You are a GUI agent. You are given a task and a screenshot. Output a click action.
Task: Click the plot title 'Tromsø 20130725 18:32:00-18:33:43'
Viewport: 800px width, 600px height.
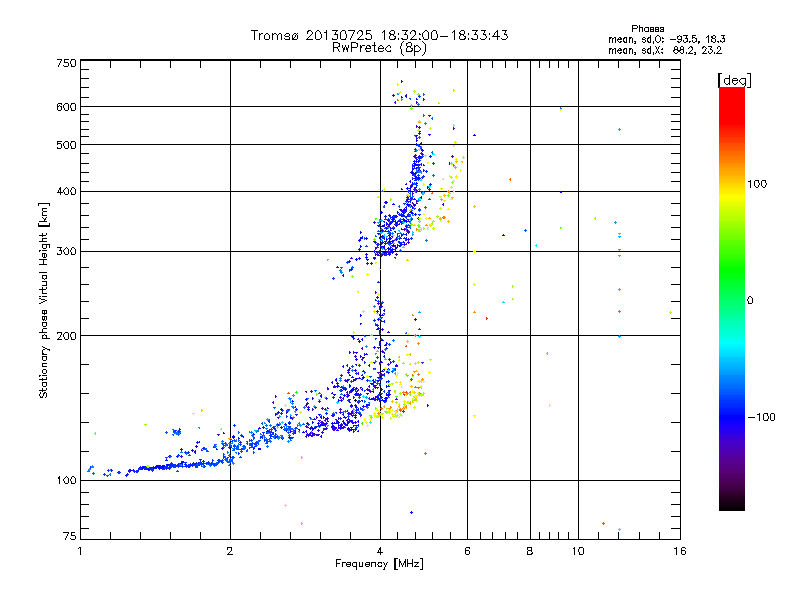pos(379,35)
